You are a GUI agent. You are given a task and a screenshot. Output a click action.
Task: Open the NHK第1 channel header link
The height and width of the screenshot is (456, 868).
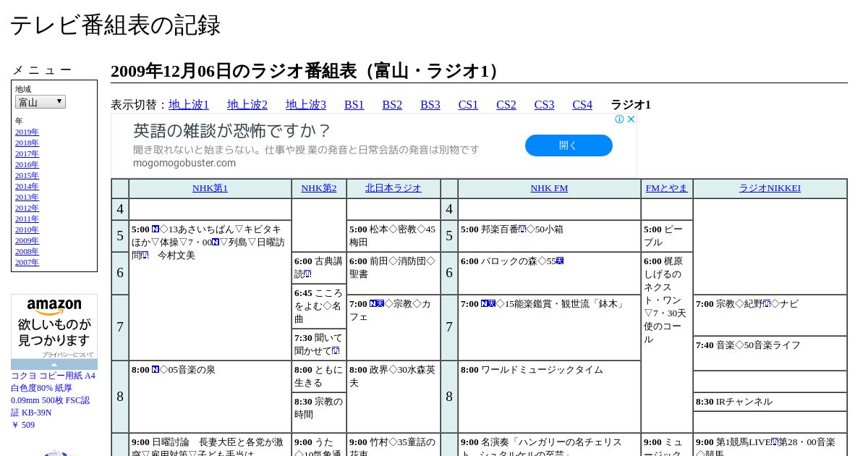(210, 188)
